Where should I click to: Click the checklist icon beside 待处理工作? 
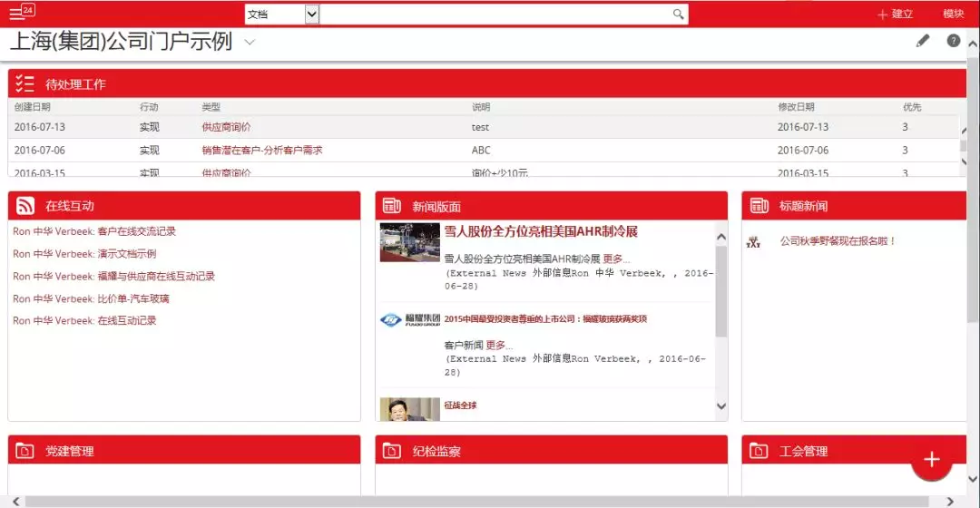click(25, 83)
